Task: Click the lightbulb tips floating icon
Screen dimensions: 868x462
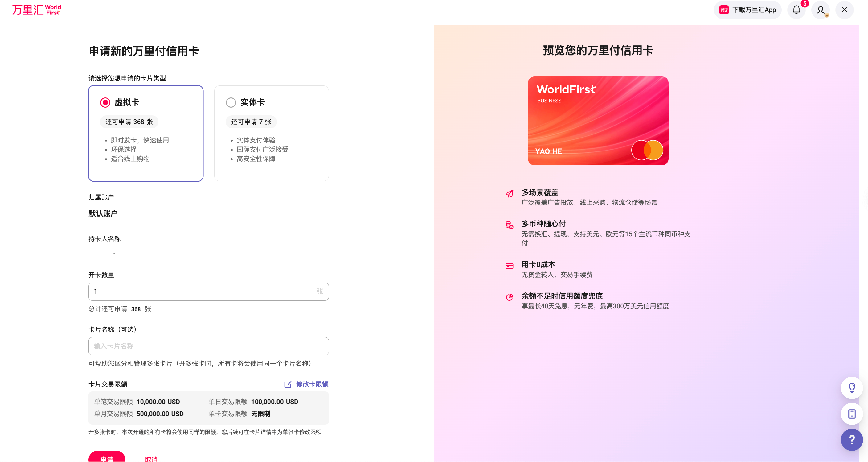Action: click(x=851, y=388)
